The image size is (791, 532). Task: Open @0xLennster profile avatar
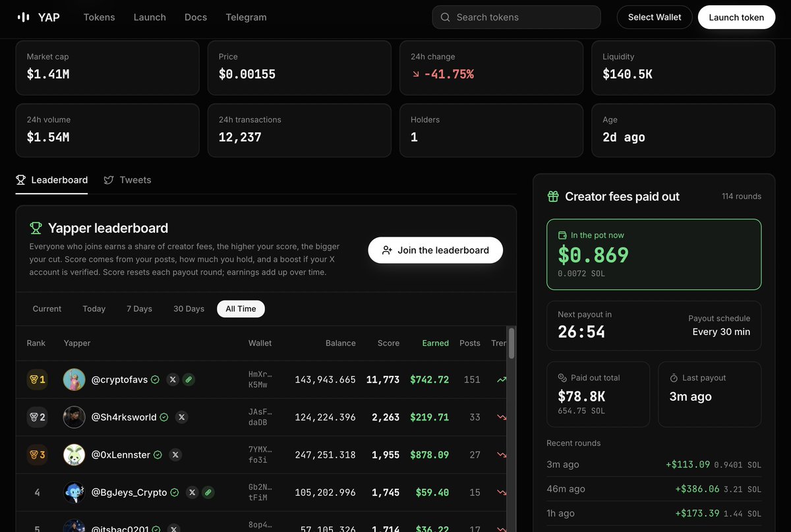point(74,455)
